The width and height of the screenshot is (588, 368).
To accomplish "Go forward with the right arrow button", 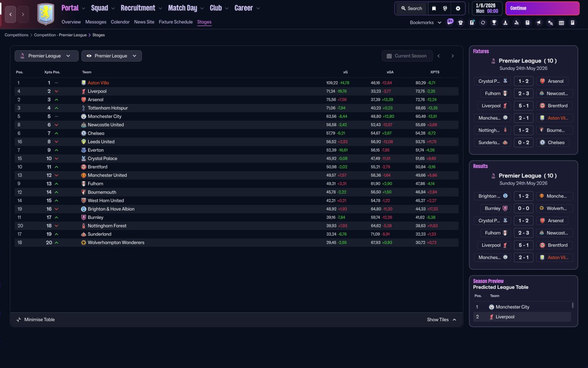I will click(x=23, y=14).
